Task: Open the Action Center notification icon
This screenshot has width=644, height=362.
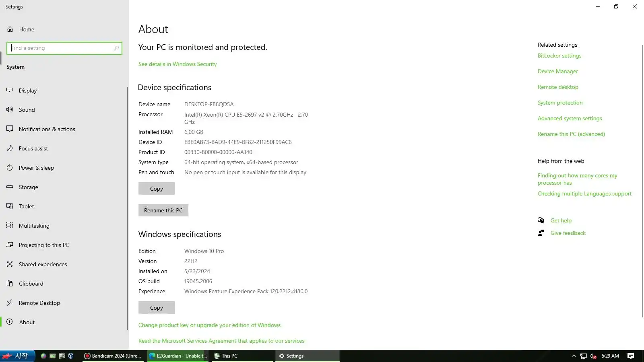Action: tap(631, 356)
